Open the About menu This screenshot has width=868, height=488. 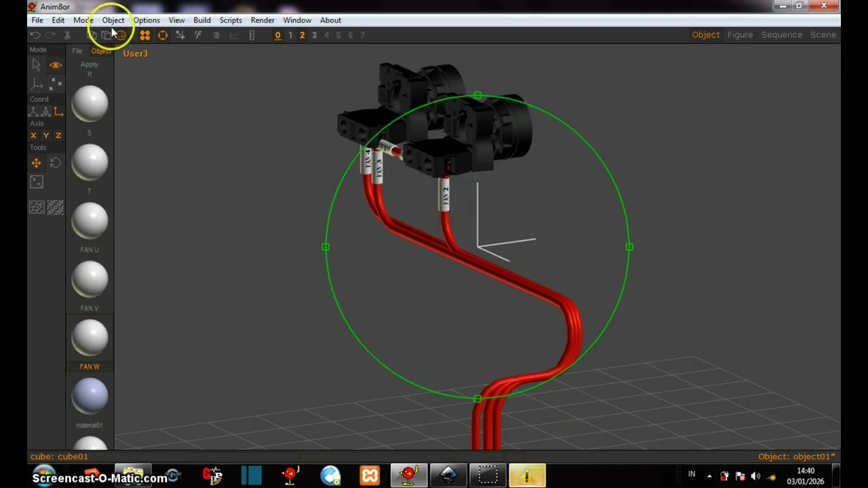[x=331, y=20]
